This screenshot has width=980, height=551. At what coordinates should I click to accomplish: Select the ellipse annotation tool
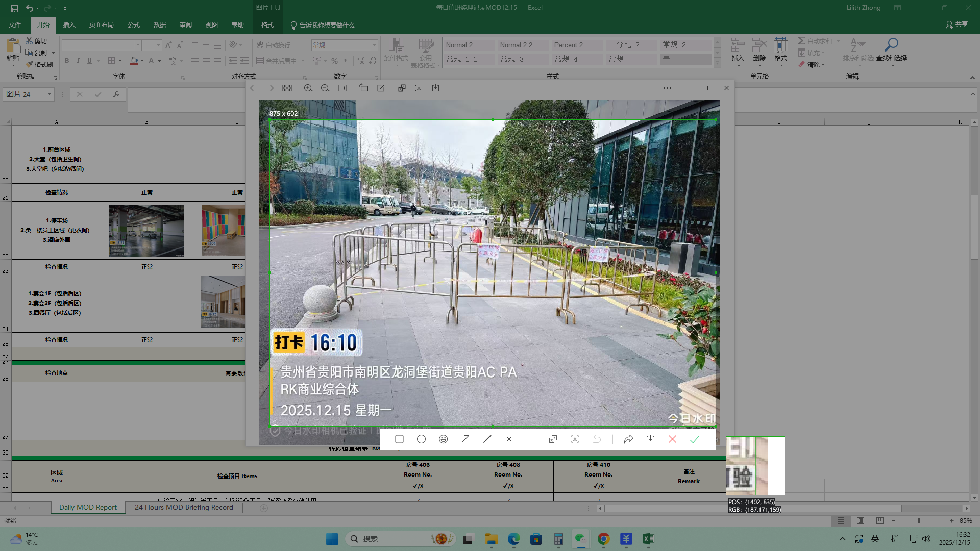[421, 439]
